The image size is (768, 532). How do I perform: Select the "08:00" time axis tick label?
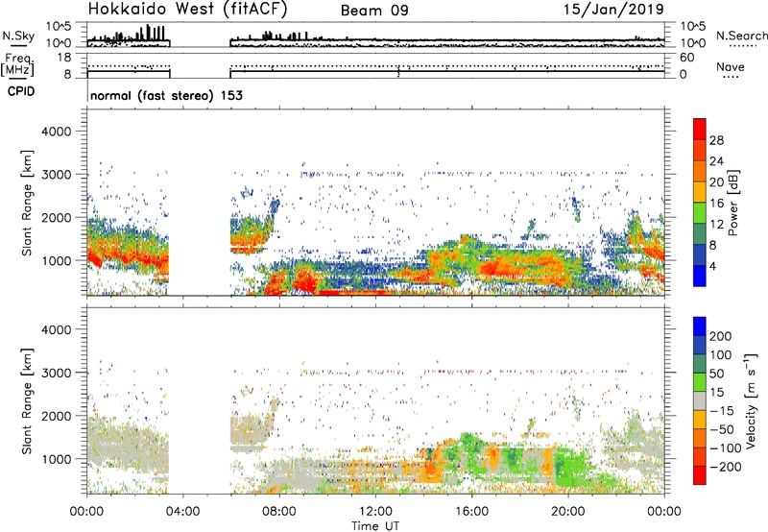click(x=279, y=512)
